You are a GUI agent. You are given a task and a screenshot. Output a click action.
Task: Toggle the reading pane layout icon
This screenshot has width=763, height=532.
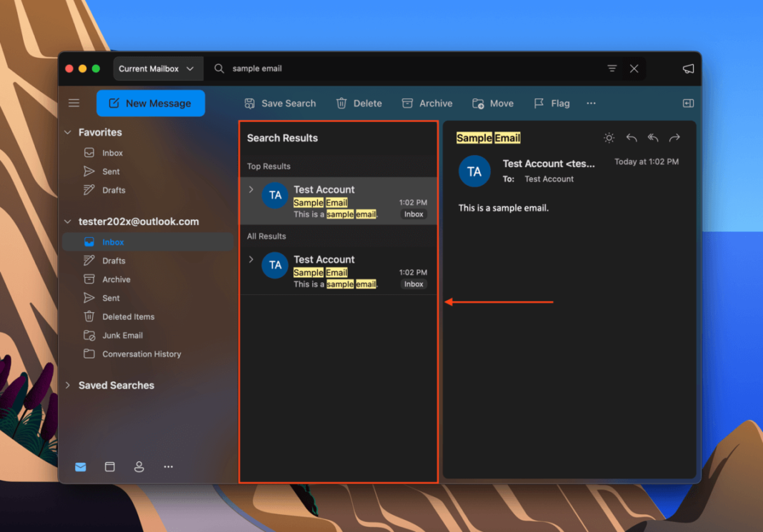[x=688, y=104]
